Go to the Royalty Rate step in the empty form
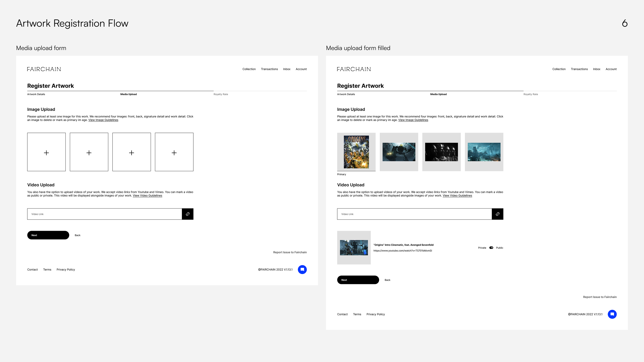 coord(221,94)
